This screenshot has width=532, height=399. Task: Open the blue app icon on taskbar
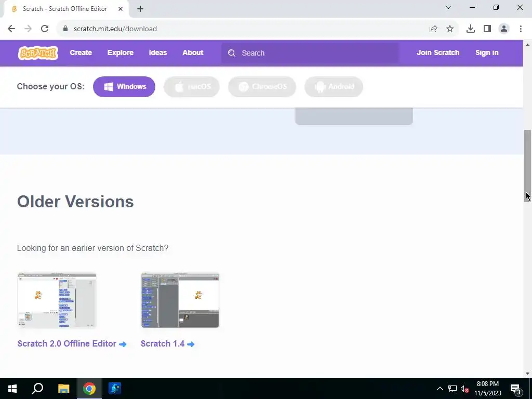[115, 389]
